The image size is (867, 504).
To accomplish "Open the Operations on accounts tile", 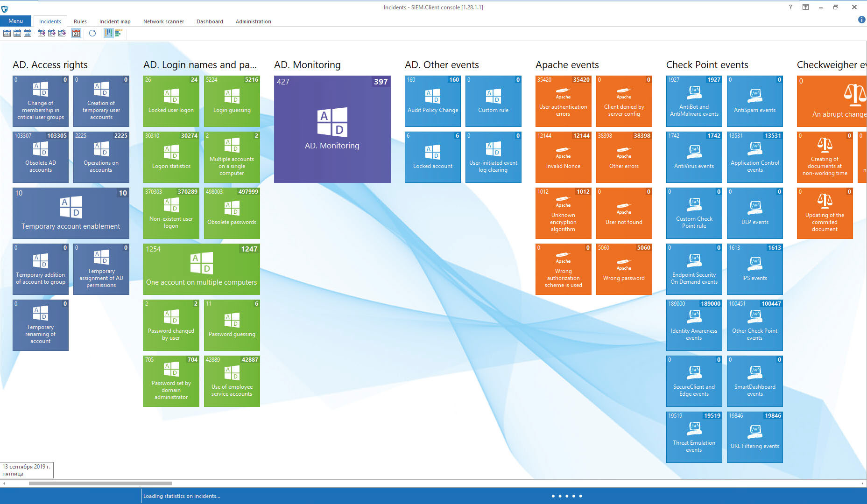I will pyautogui.click(x=101, y=157).
